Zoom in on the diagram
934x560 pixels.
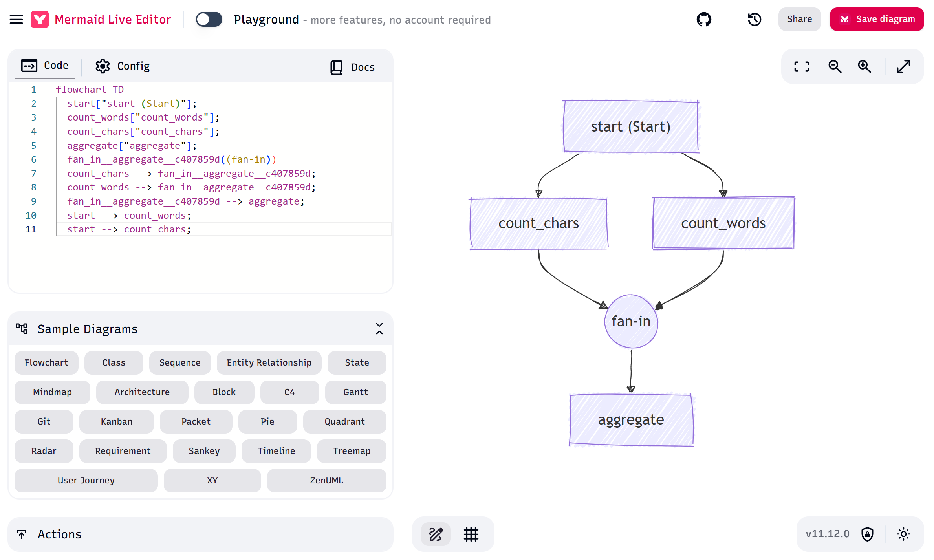coord(864,67)
